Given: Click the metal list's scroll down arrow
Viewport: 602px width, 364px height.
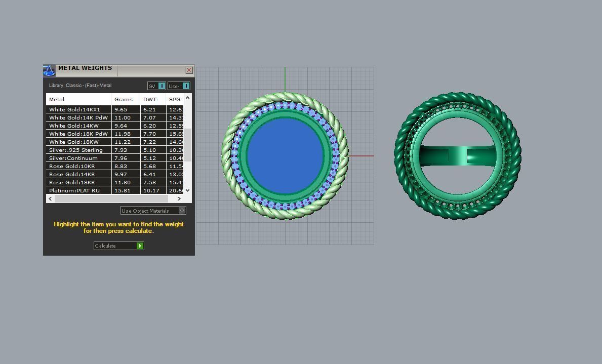Looking at the screenshot, I should pyautogui.click(x=188, y=190).
